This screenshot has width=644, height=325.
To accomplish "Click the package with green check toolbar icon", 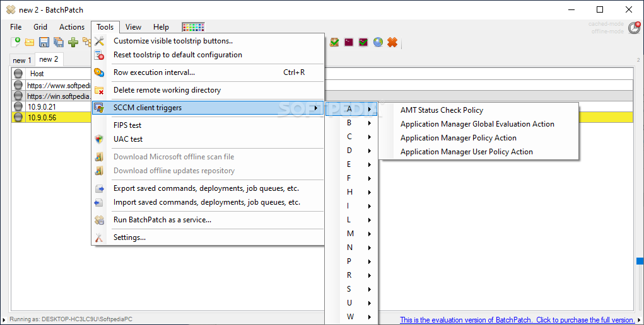I will [x=334, y=42].
